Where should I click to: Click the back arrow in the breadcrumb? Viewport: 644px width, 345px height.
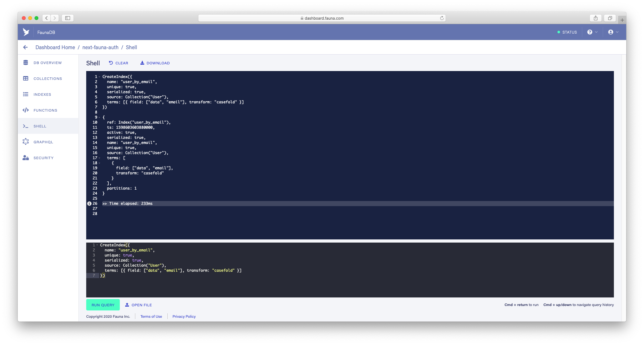[x=25, y=47]
